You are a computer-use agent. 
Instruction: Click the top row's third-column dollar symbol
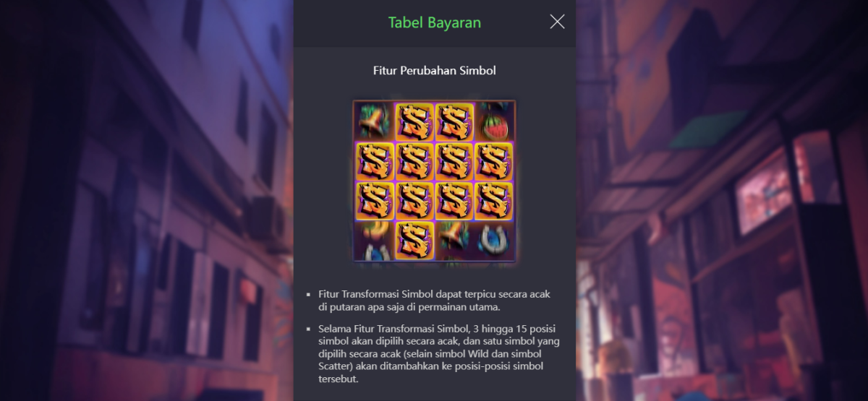click(454, 121)
